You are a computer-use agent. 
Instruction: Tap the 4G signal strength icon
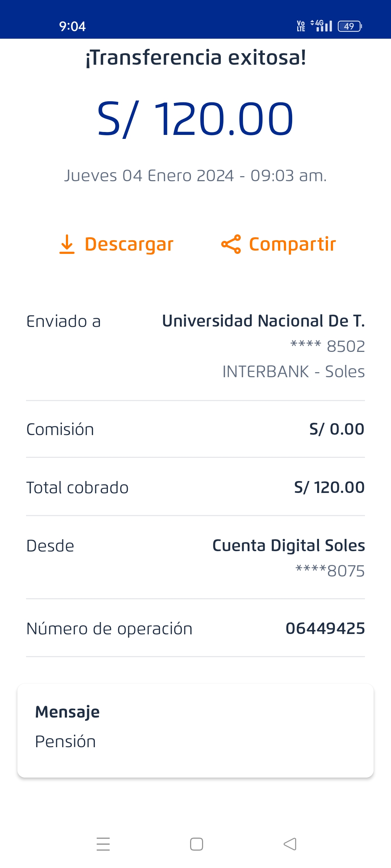click(321, 26)
